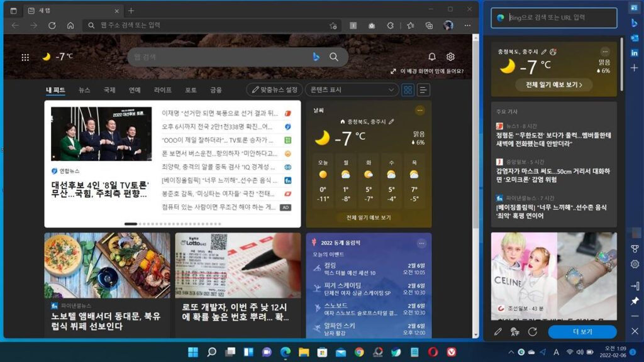Toggle the Edge bar dock-to-side layout button
644x362 pixels.
pyautogui.click(x=635, y=286)
